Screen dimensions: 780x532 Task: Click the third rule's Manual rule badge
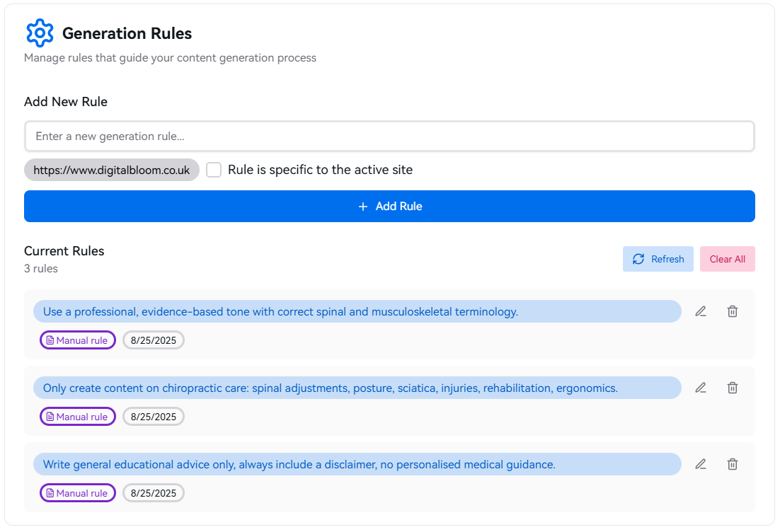(x=77, y=493)
